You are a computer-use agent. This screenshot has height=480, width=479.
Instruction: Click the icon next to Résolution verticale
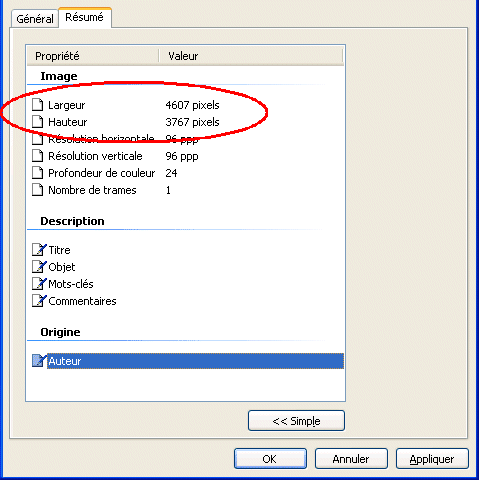click(38, 156)
